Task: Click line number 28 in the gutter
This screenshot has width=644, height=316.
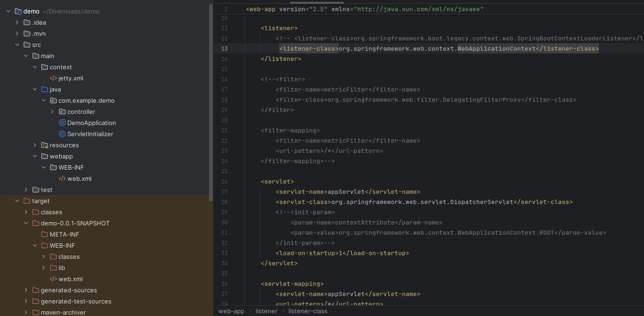Action: click(x=225, y=202)
